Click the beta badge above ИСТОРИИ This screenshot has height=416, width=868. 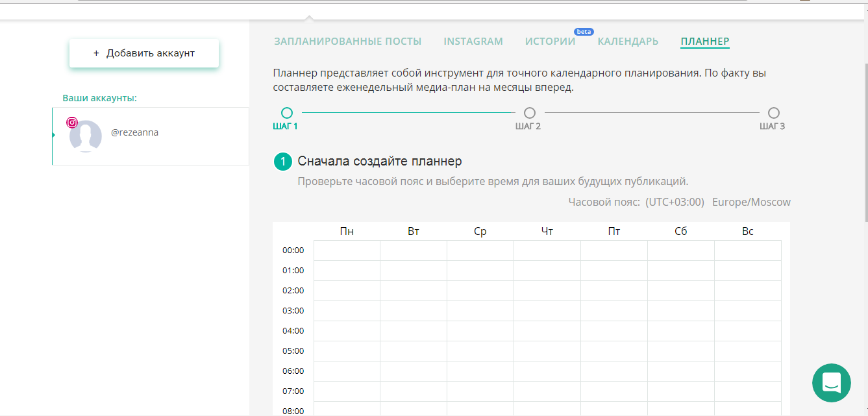pos(583,31)
